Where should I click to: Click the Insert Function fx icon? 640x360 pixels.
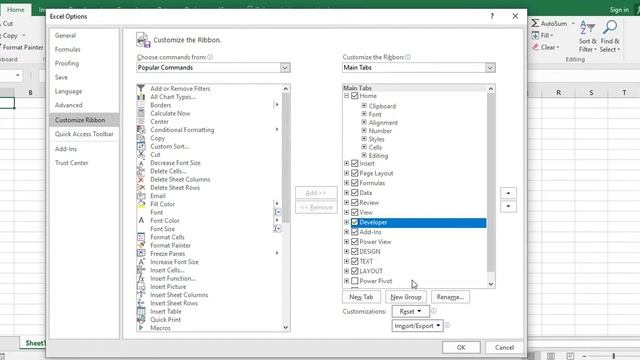point(141,278)
